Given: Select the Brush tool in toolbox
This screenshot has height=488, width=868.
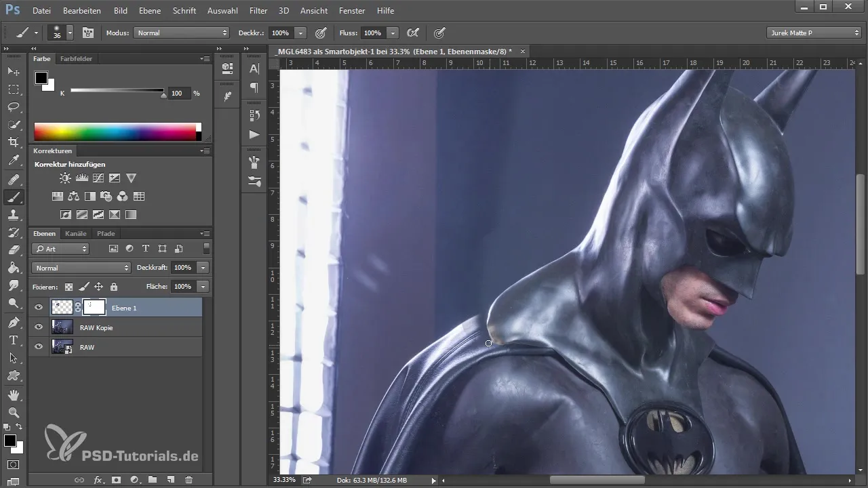Looking at the screenshot, I should pyautogui.click(x=14, y=197).
